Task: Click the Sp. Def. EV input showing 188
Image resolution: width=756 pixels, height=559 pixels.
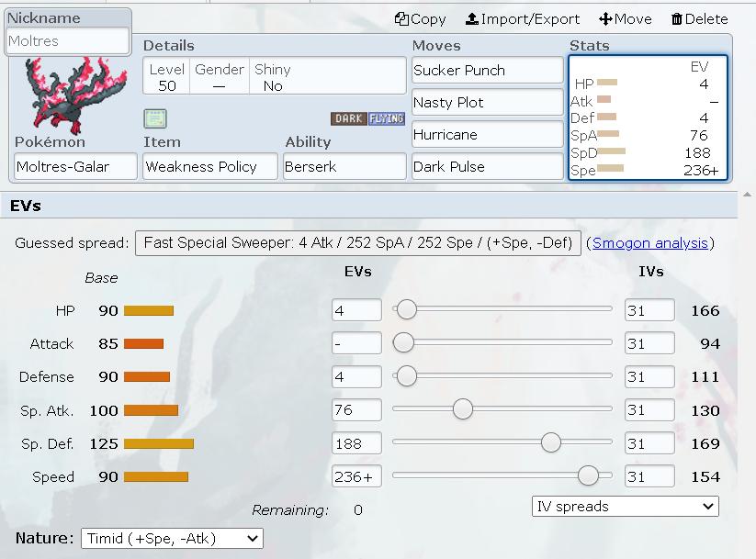Action: 356,443
